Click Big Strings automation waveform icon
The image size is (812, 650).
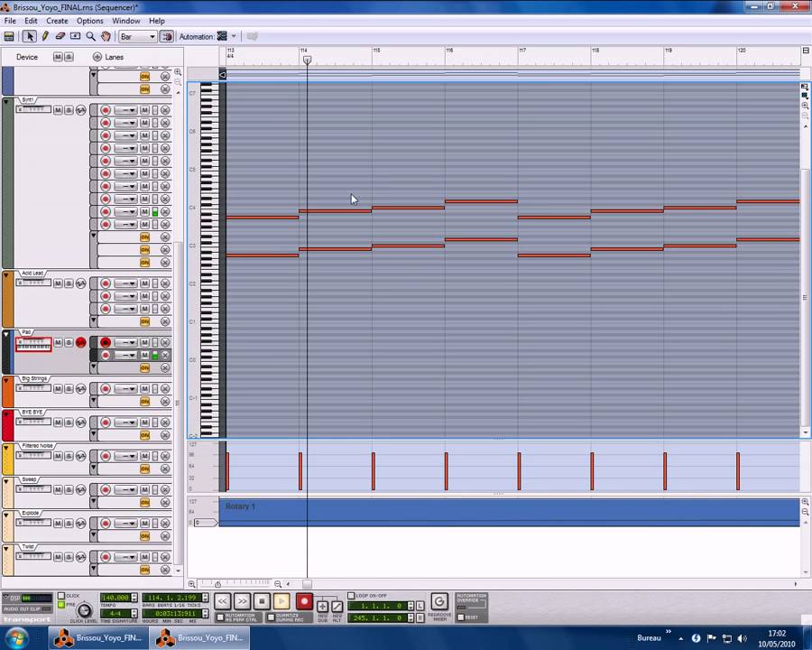tap(81, 389)
